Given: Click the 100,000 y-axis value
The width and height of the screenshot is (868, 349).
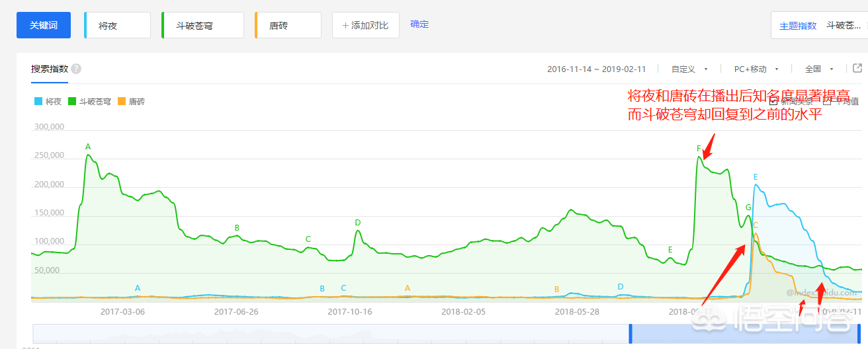Looking at the screenshot, I should pyautogui.click(x=48, y=242).
